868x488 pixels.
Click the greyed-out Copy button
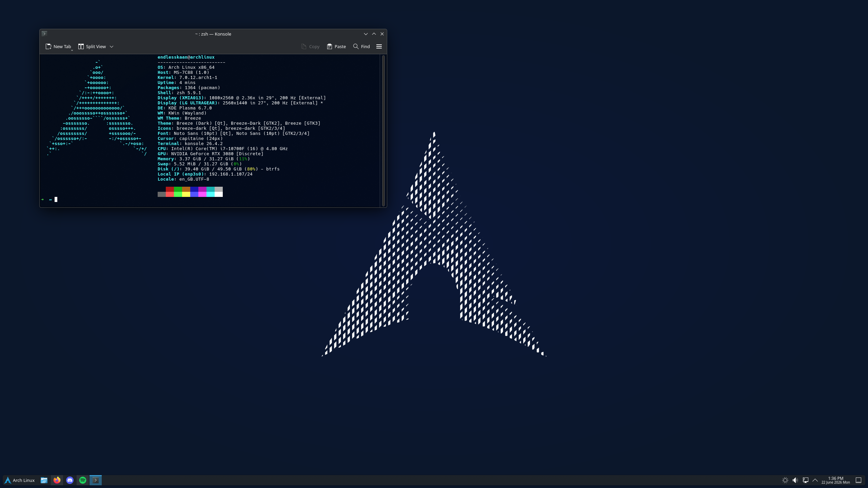[310, 46]
